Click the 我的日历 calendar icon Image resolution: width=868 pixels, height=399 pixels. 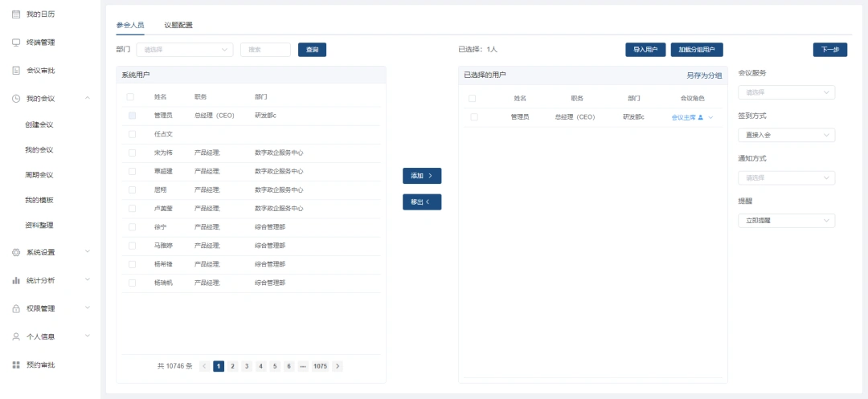point(16,14)
